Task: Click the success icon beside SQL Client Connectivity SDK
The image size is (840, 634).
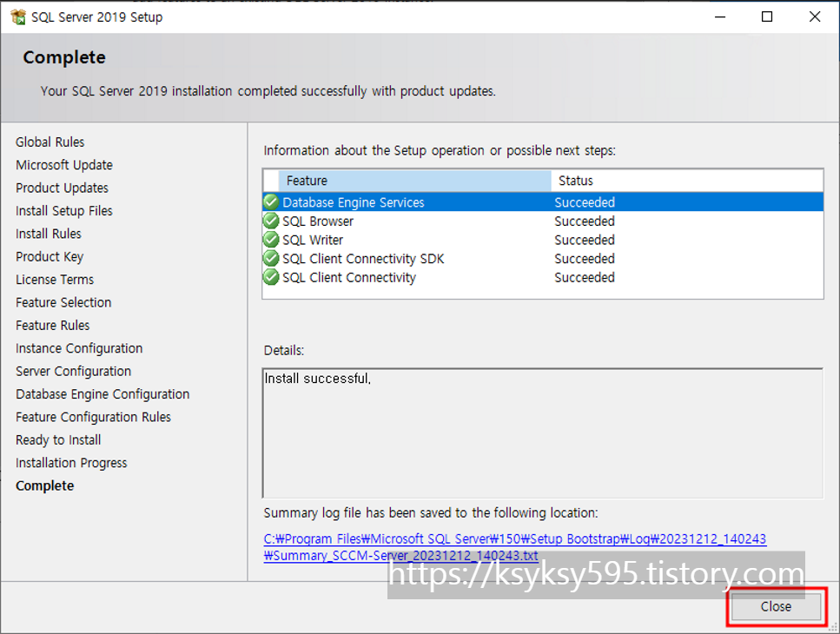Action: click(271, 258)
